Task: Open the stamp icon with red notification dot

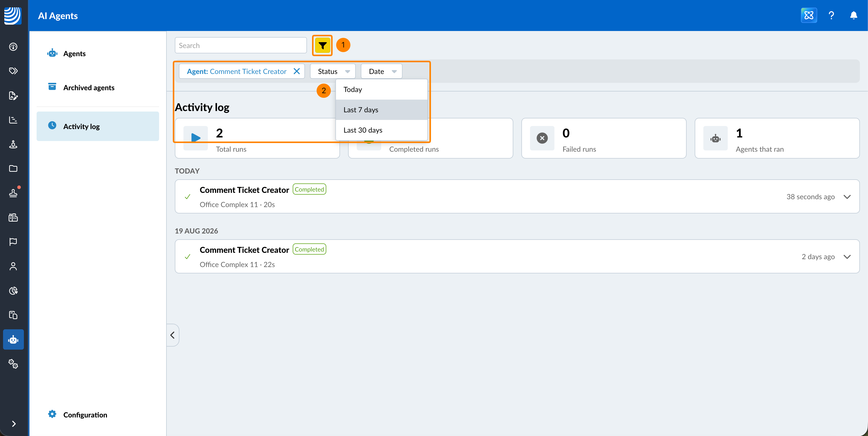Action: (x=13, y=193)
